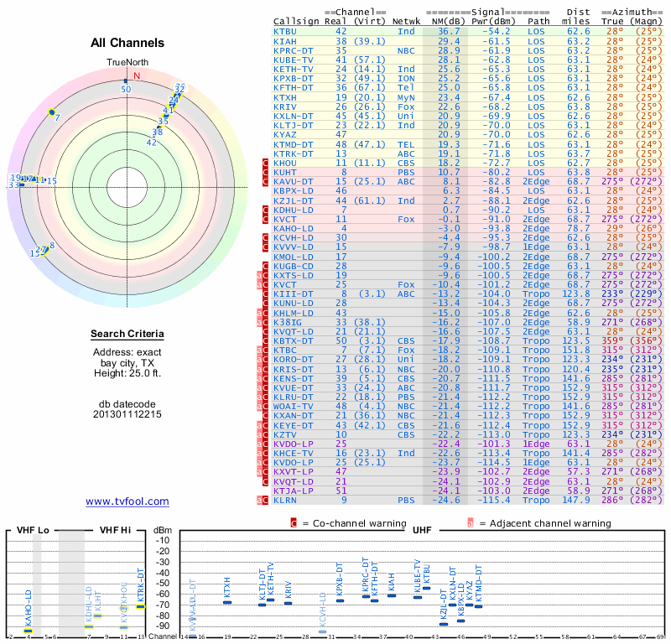Select the channel 7 dot on radar plot
Screen dimensions: 671x644
(x=52, y=112)
